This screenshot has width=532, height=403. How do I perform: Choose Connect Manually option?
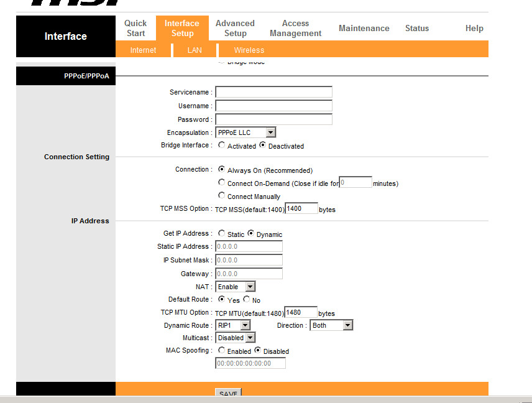(221, 195)
